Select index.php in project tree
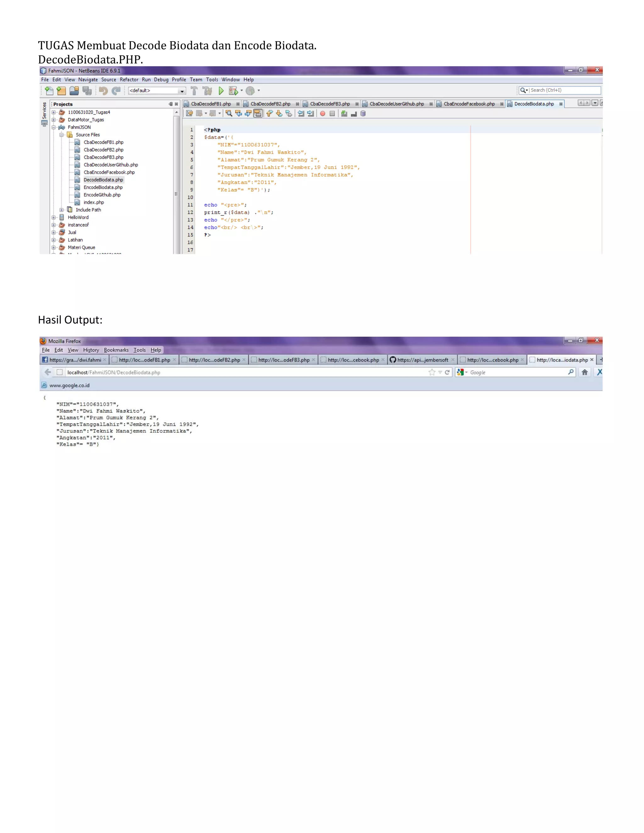The image size is (644, 833). 93,202
